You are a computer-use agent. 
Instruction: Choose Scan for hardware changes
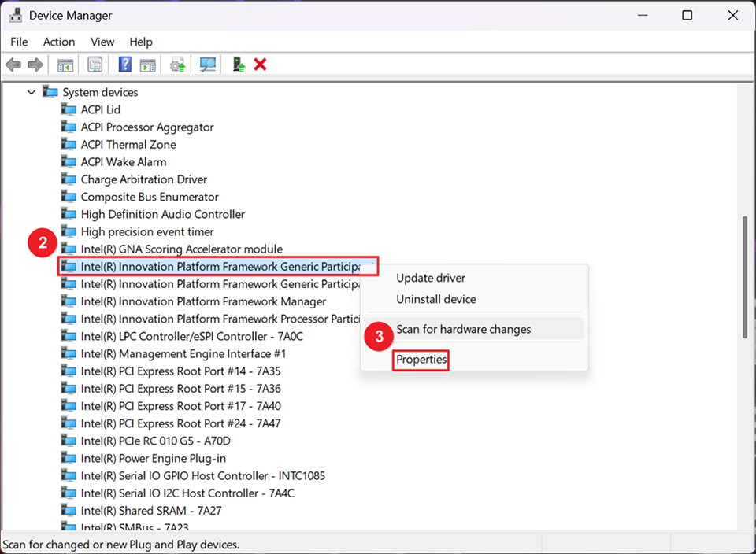463,329
